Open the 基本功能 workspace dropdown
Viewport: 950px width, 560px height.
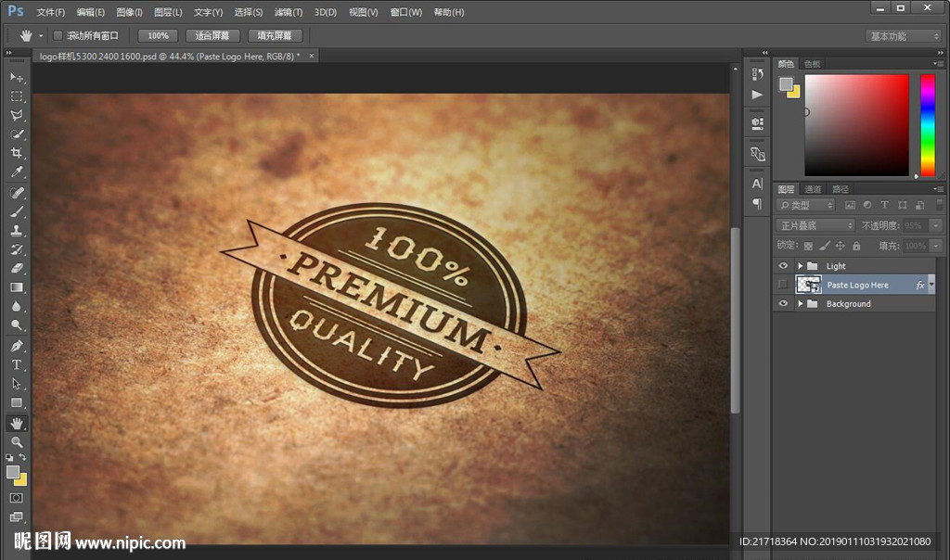(x=904, y=36)
